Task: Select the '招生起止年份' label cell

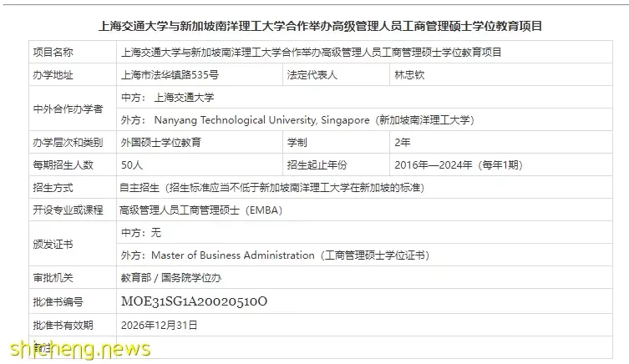Action: [x=336, y=164]
